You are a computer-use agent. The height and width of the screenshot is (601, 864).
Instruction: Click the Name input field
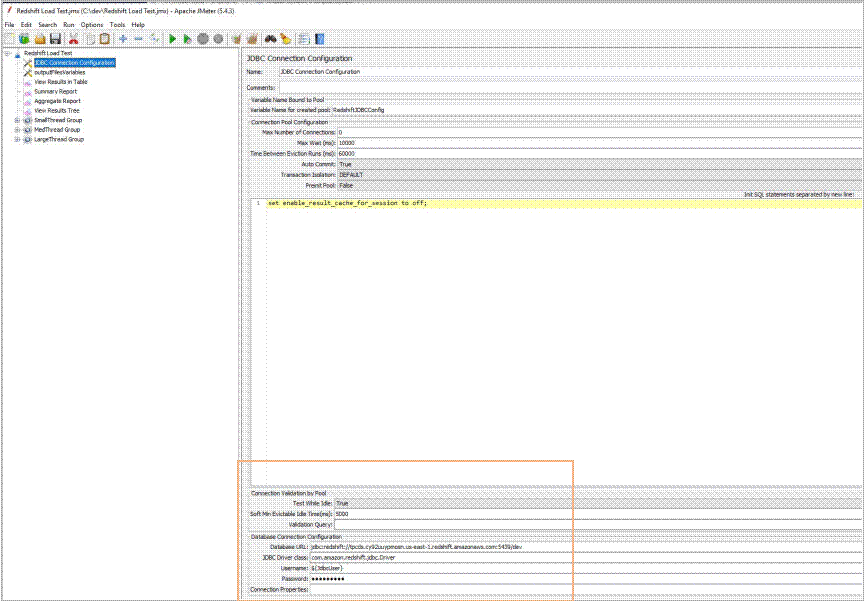point(571,72)
